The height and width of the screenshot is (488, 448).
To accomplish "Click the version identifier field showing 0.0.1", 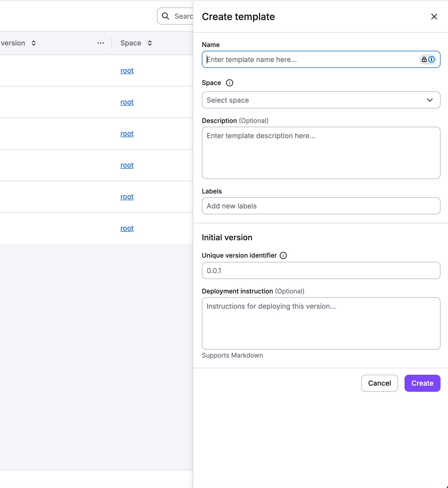I will pyautogui.click(x=321, y=270).
